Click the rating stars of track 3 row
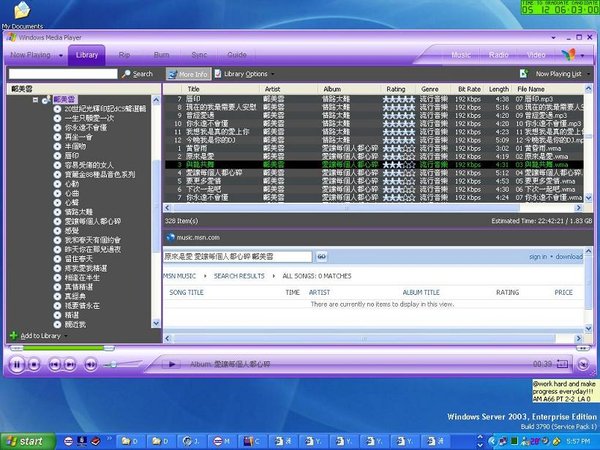 (399, 165)
